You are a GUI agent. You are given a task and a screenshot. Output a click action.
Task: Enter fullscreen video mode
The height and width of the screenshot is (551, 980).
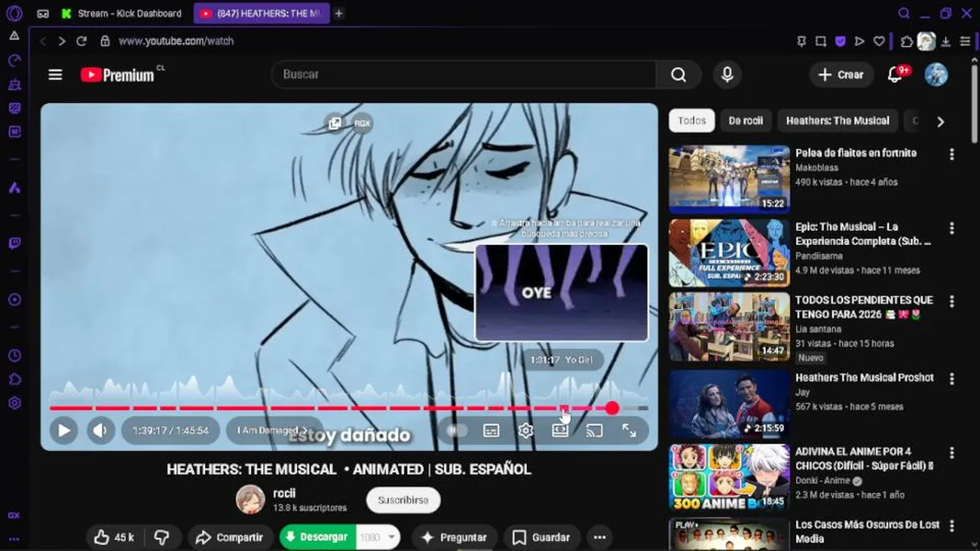coord(629,431)
